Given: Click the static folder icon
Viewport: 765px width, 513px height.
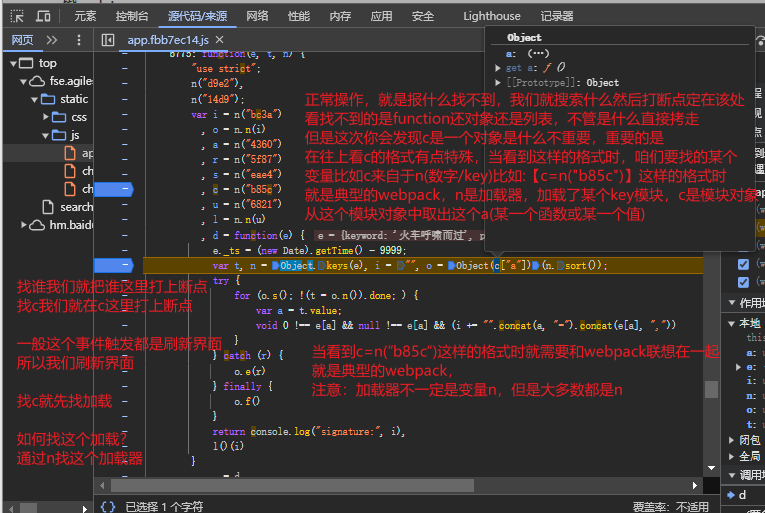Looking at the screenshot, I should click(48, 99).
